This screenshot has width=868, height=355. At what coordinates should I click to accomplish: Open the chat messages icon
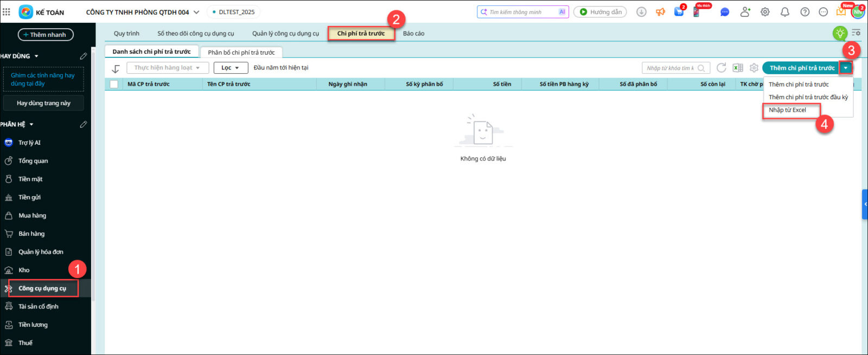[x=724, y=12]
